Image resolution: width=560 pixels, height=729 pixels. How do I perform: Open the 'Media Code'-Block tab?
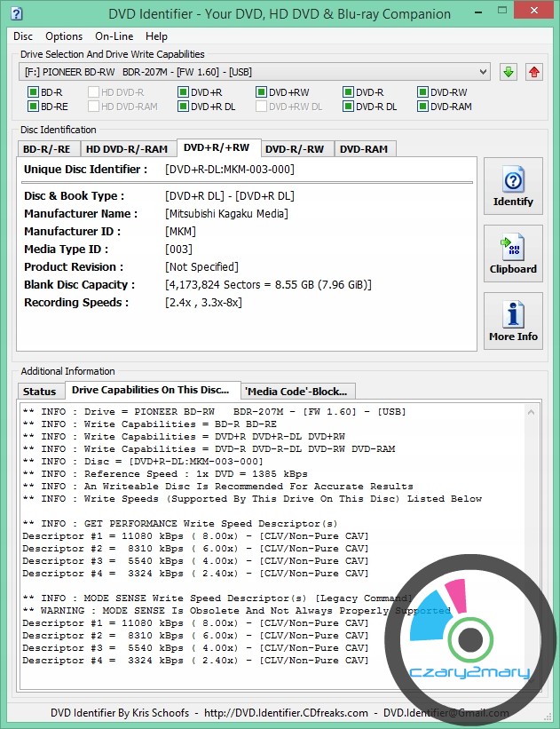point(298,392)
